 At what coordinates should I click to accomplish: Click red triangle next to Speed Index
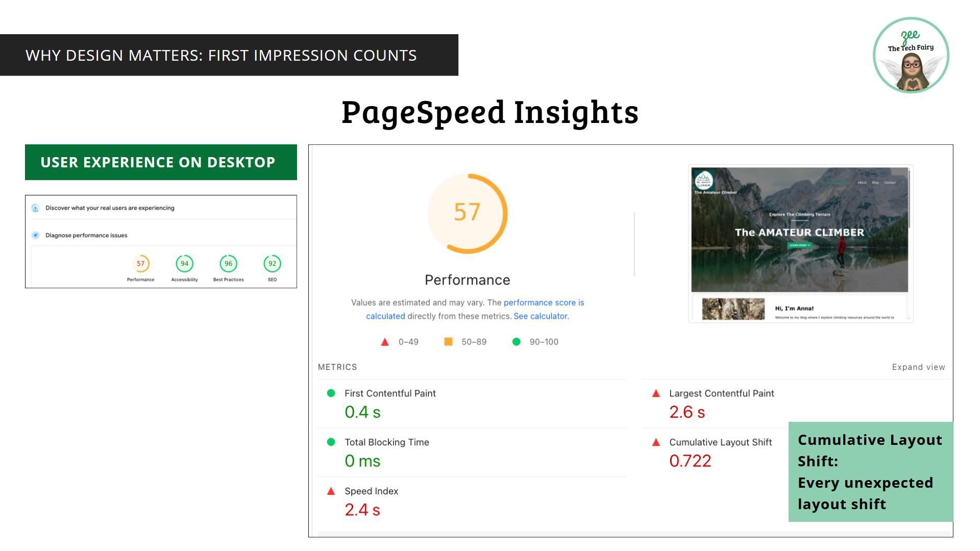(331, 491)
